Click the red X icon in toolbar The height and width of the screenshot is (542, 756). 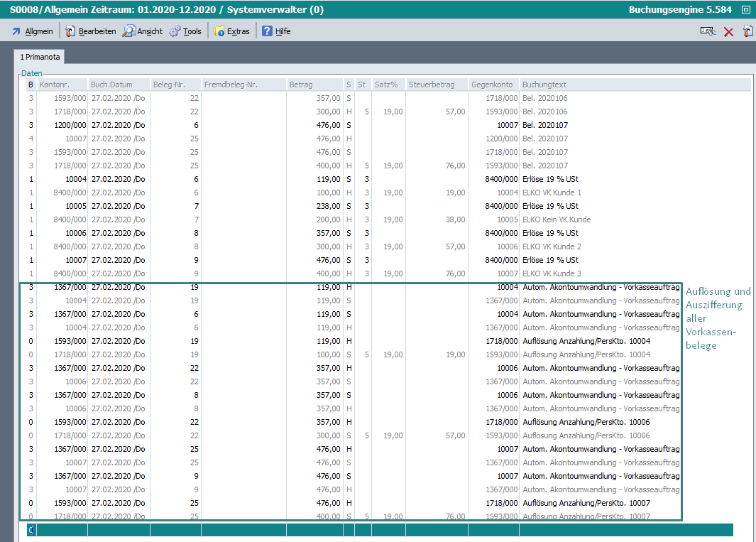(x=728, y=31)
